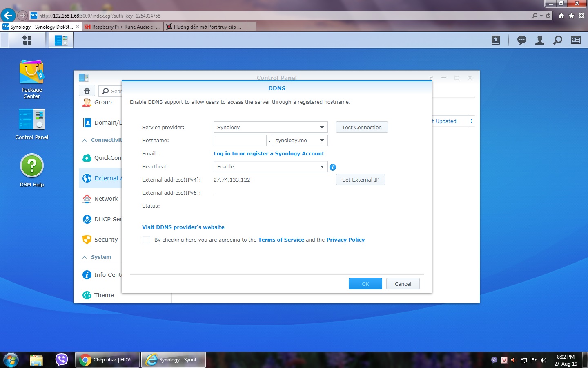Open the Package Center desktop icon

pyautogui.click(x=32, y=79)
